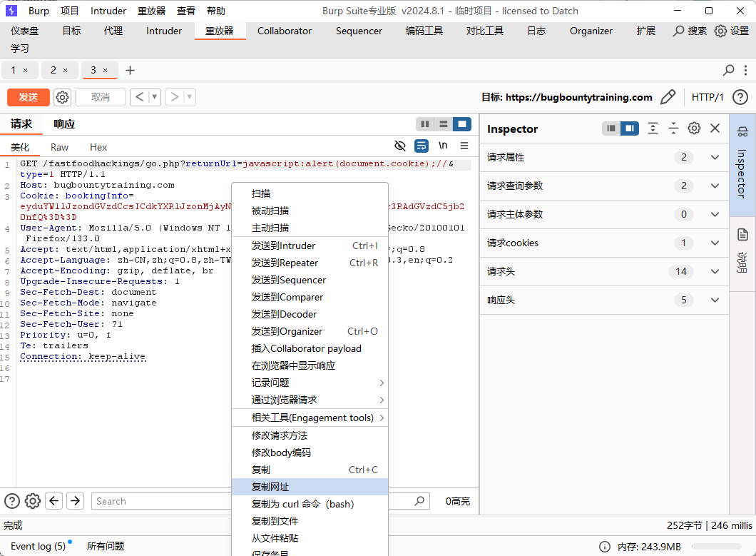Open Event log (5) in status bar
Viewport: 756px width, 556px height.
pos(39,546)
